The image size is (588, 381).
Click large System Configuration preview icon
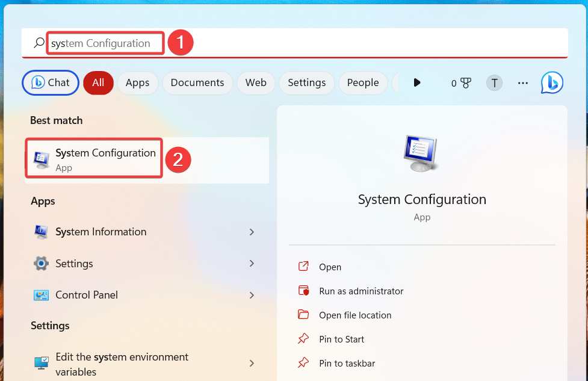(x=421, y=153)
